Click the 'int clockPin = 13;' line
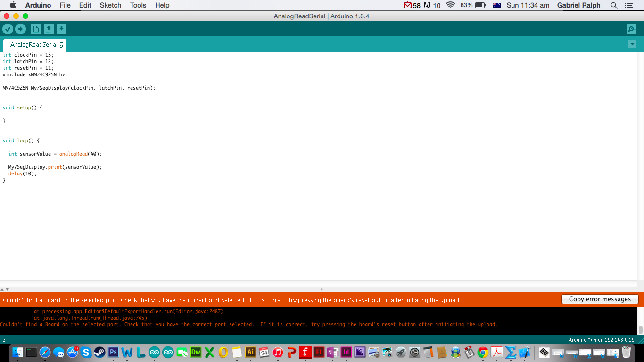The height and width of the screenshot is (362, 644). tap(28, 55)
